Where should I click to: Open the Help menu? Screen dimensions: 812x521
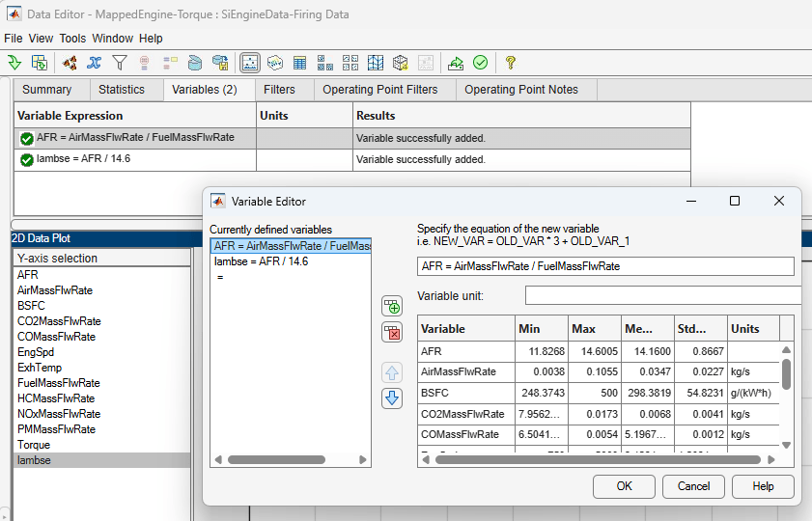click(151, 39)
